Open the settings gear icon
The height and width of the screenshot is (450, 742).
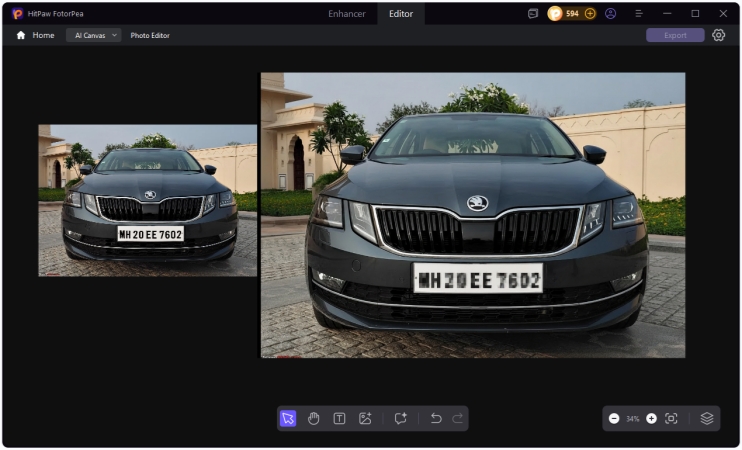coord(718,35)
